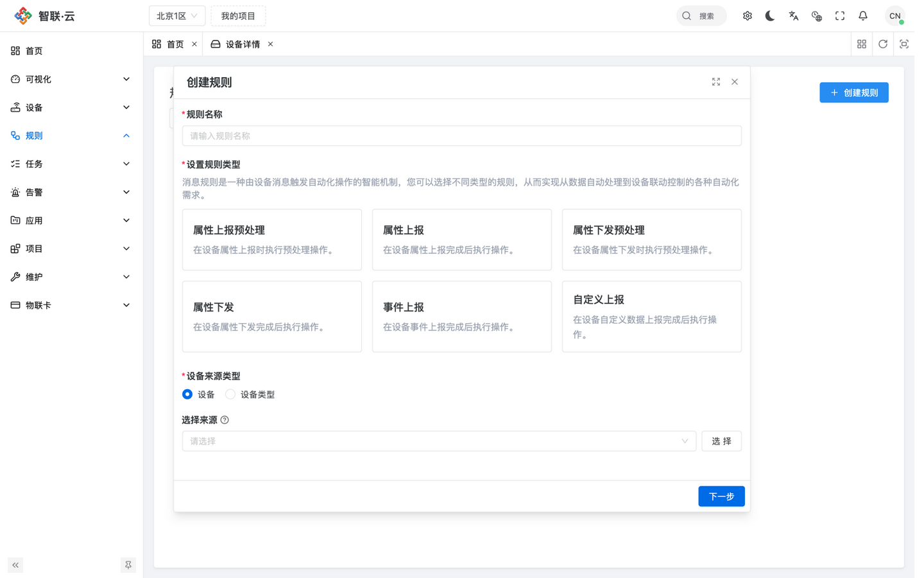
Task: Click the 物联卡 card icon
Action: click(15, 305)
